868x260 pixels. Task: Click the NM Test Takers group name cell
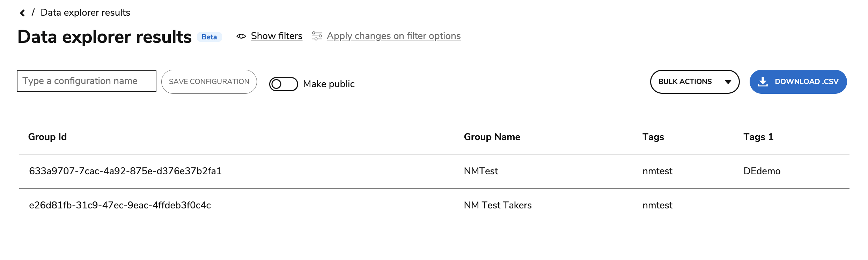coord(498,205)
